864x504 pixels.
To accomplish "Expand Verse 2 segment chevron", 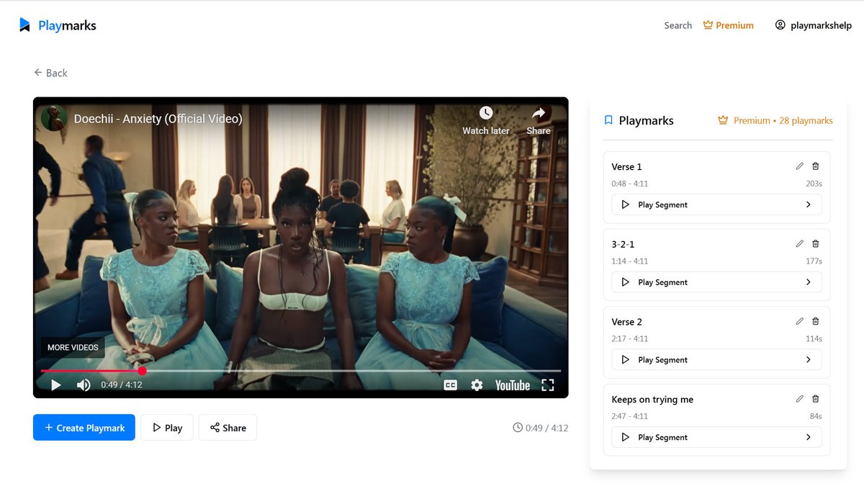I will (x=809, y=359).
